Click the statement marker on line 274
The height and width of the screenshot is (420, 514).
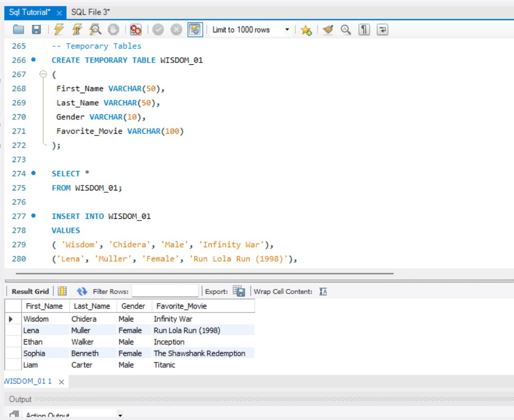click(x=33, y=173)
